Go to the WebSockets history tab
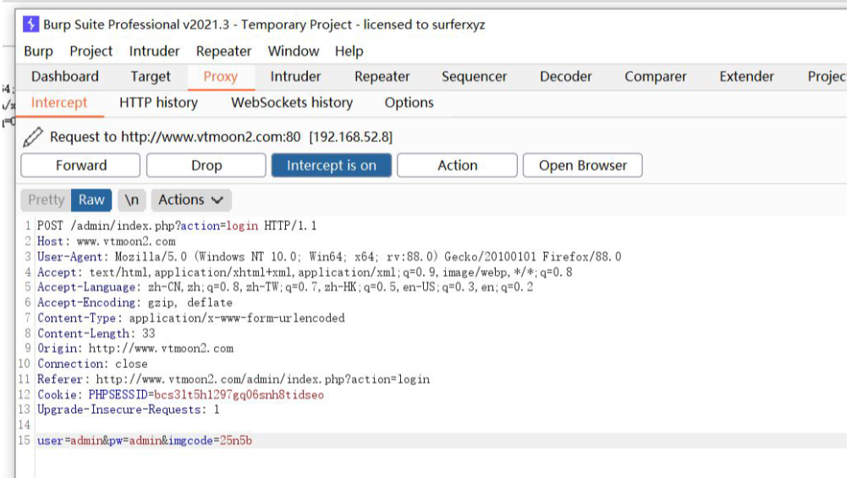This screenshot has height=478, width=868. (x=292, y=102)
